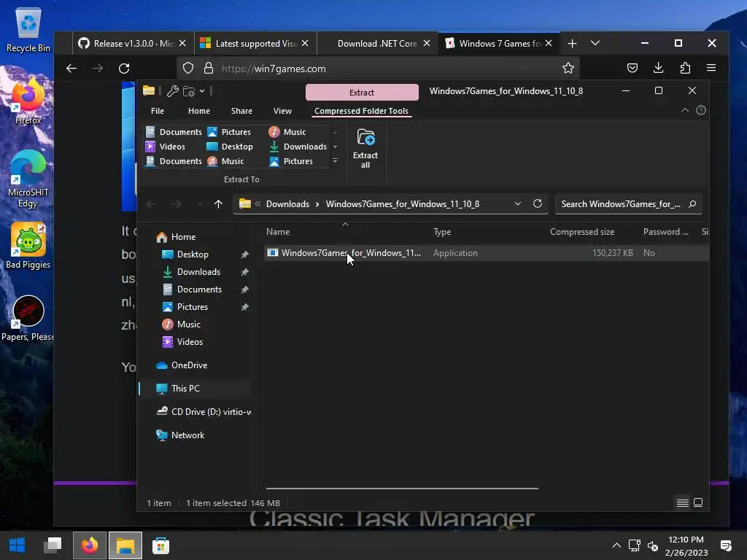This screenshot has height=560, width=747.
Task: Expand the Extract To gallery list
Action: [x=335, y=161]
